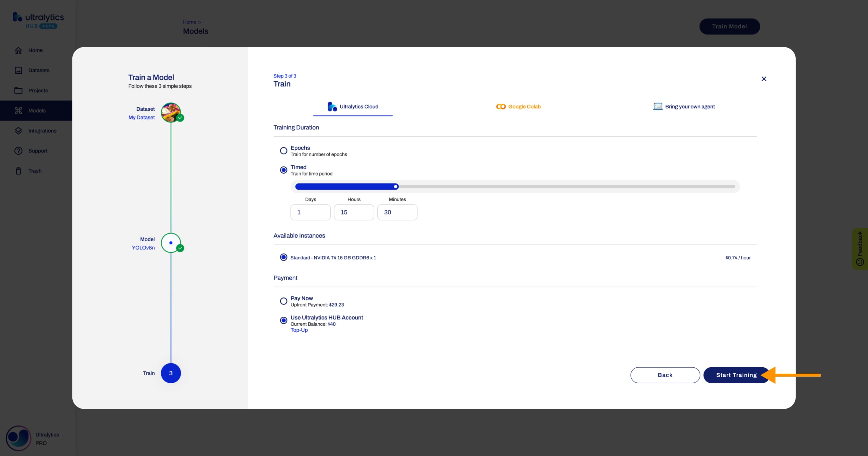
Task: Click the Ultralytics Cloud training icon
Action: tap(331, 106)
